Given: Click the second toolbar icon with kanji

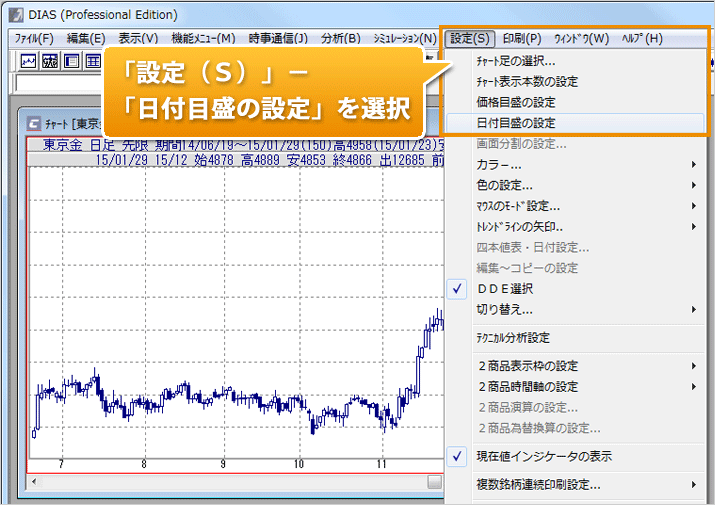Looking at the screenshot, I should pyautogui.click(x=49, y=62).
